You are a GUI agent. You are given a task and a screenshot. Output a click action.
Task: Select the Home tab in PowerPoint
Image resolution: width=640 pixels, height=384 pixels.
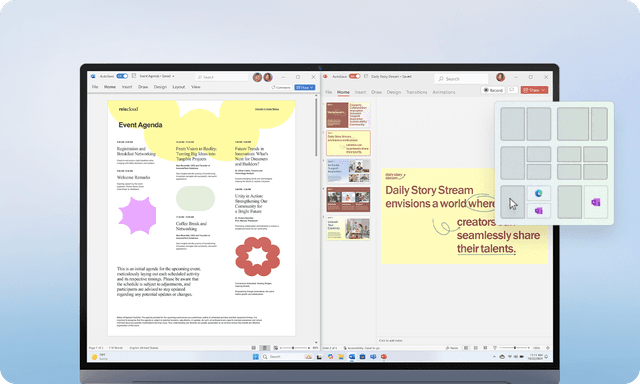(x=343, y=92)
